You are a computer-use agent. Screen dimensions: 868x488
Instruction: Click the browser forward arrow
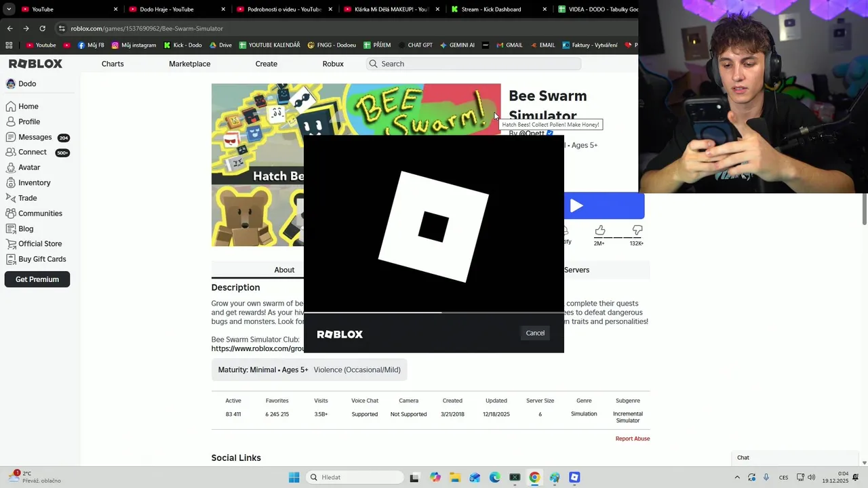tap(26, 28)
